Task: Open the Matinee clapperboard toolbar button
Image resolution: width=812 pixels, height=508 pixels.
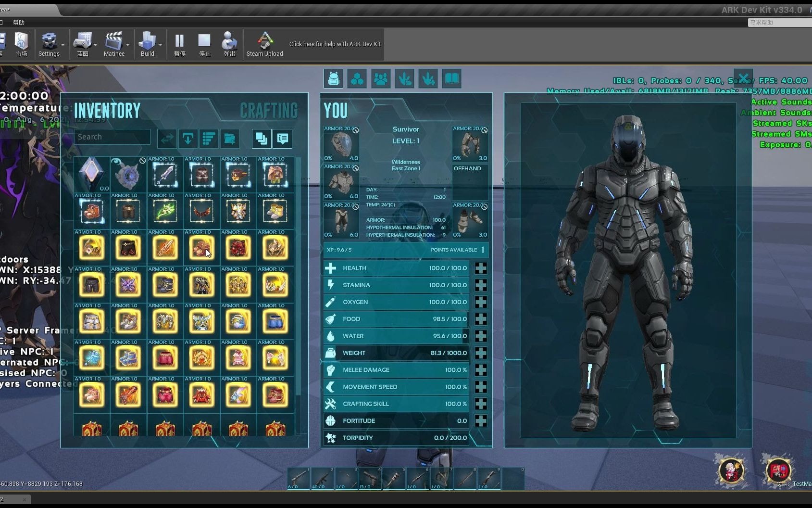Action: [x=114, y=44]
